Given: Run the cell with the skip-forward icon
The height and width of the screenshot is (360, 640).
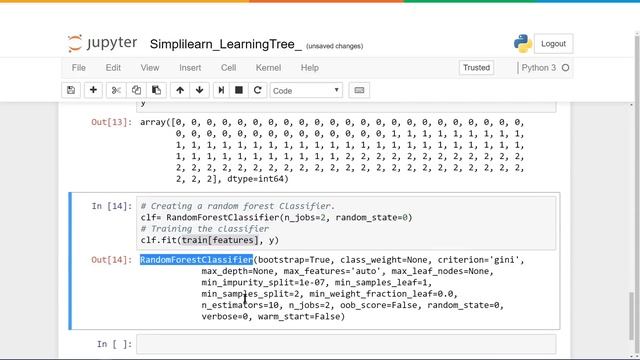Looking at the screenshot, I should (221, 90).
